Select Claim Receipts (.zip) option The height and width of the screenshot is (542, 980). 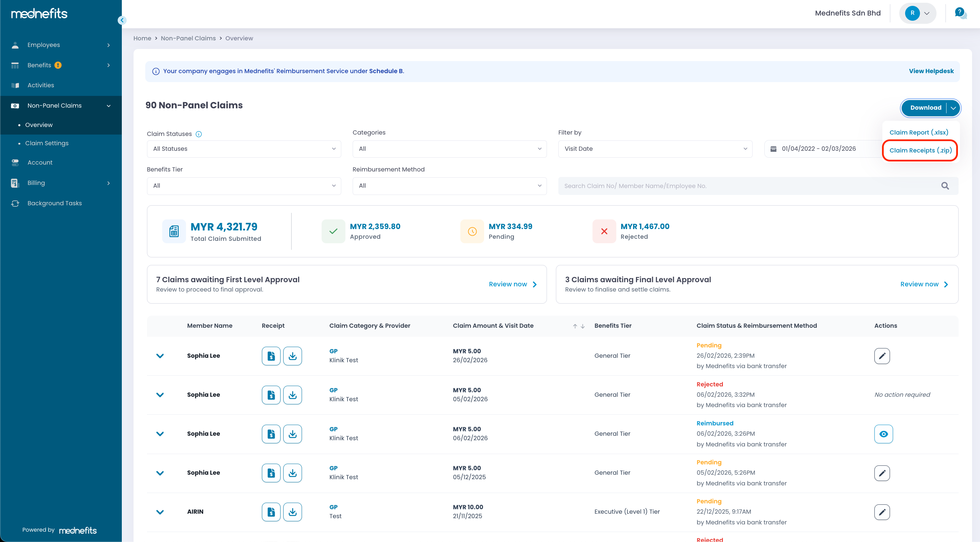tap(920, 150)
